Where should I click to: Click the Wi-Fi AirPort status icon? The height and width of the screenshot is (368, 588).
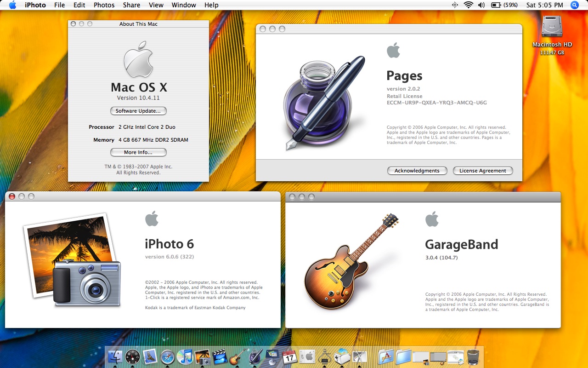pyautogui.click(x=469, y=5)
